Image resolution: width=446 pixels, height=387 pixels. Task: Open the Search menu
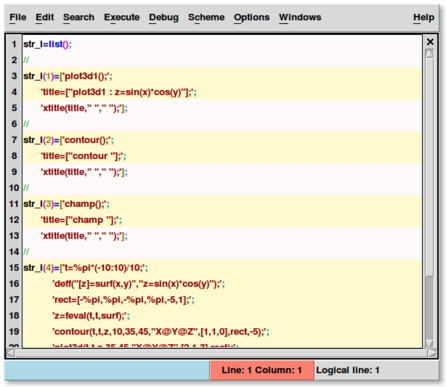pyautogui.click(x=79, y=17)
